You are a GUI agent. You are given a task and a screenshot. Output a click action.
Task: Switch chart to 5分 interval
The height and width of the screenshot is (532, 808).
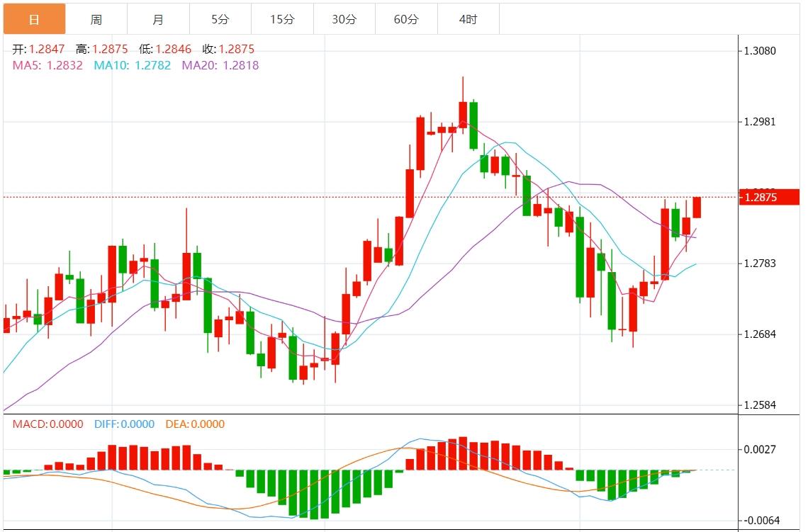(x=220, y=19)
